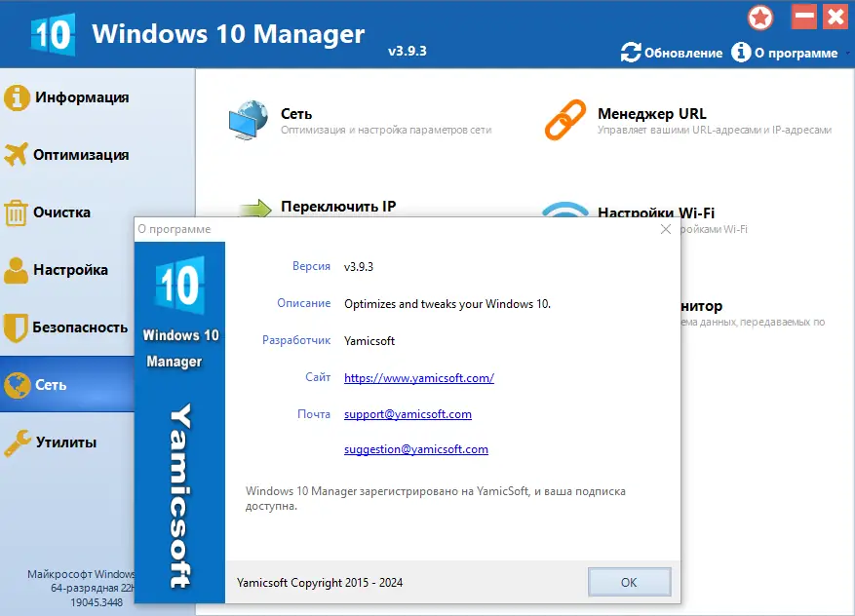Screen dimensions: 855x616
Task: Click 'Управляет вашими URL-адресами' description
Action: (715, 130)
